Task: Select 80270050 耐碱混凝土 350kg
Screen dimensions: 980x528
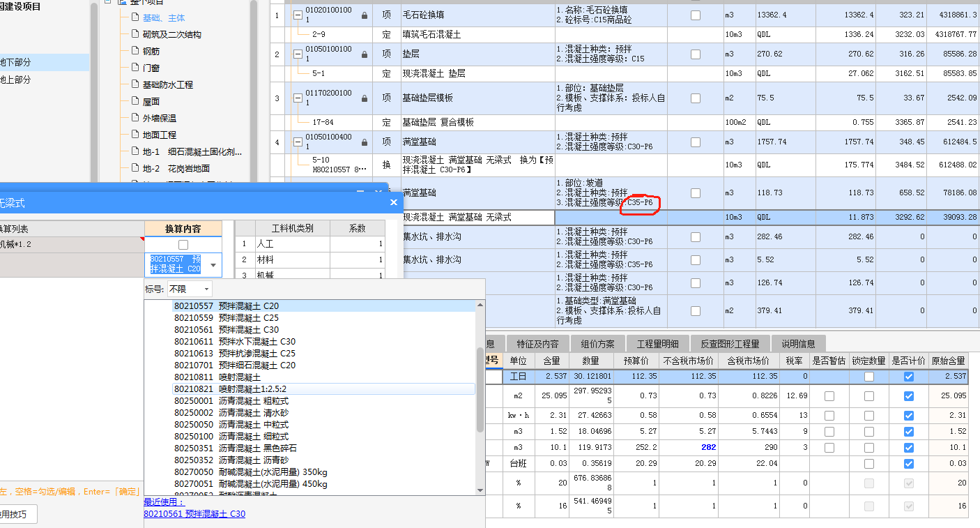Action: 324,472
